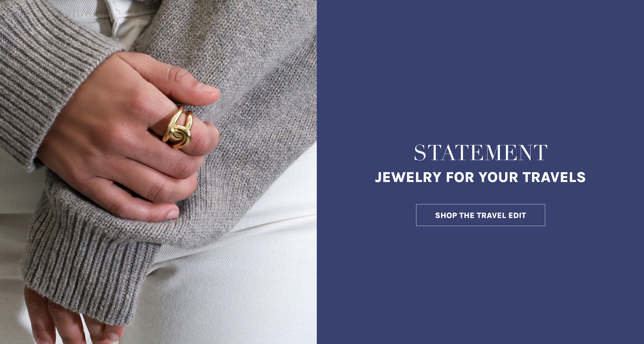The height and width of the screenshot is (344, 644).
Task: Click the word EDIT on the button
Action: click(517, 215)
